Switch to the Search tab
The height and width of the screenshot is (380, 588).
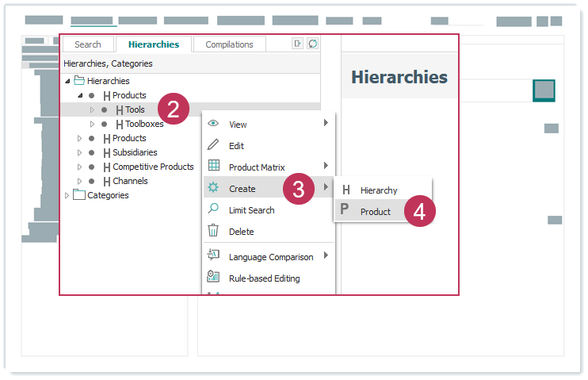tap(88, 44)
